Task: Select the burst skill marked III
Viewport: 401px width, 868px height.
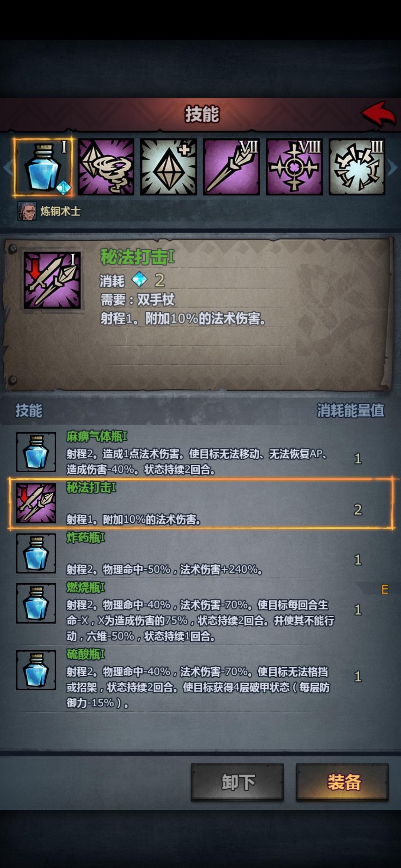Action: click(x=357, y=167)
